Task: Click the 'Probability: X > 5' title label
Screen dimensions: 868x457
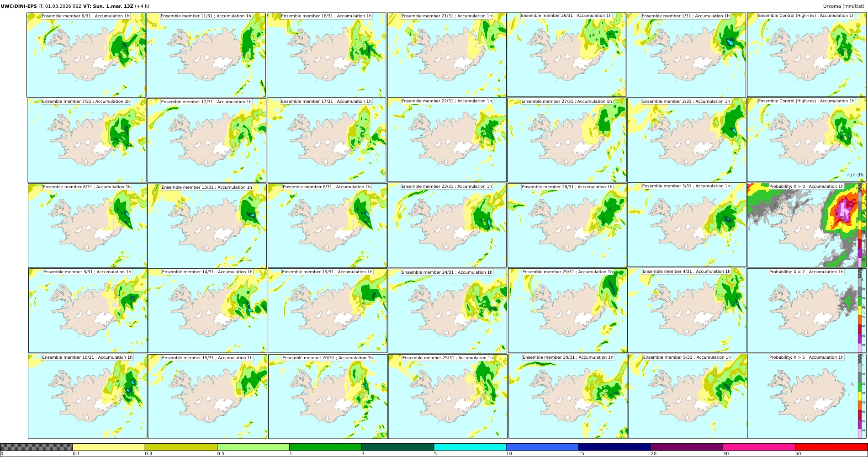Action: [806, 357]
